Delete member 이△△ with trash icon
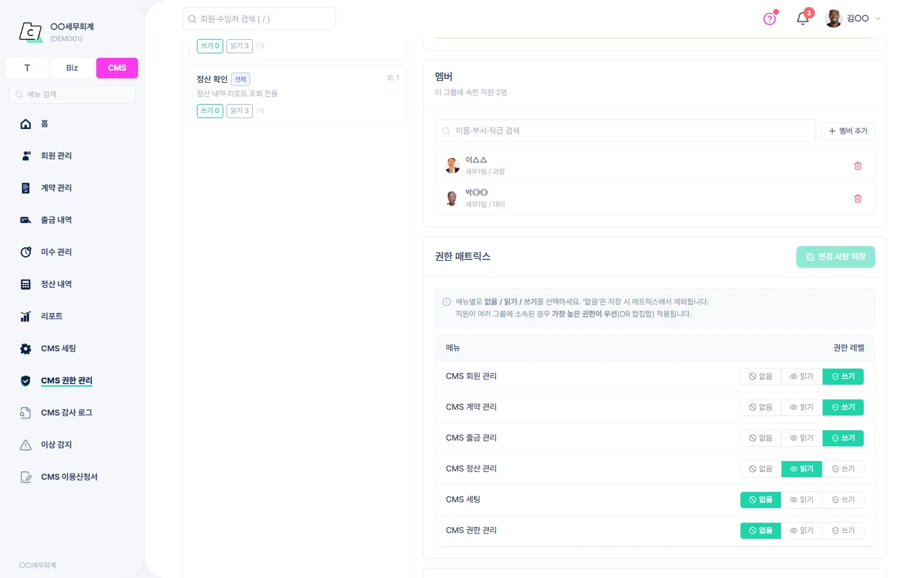 pos(858,166)
